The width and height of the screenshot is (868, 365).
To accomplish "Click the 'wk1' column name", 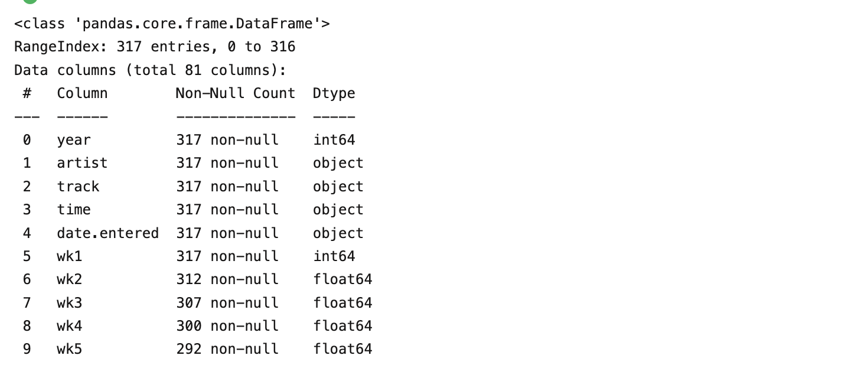I will [x=70, y=256].
